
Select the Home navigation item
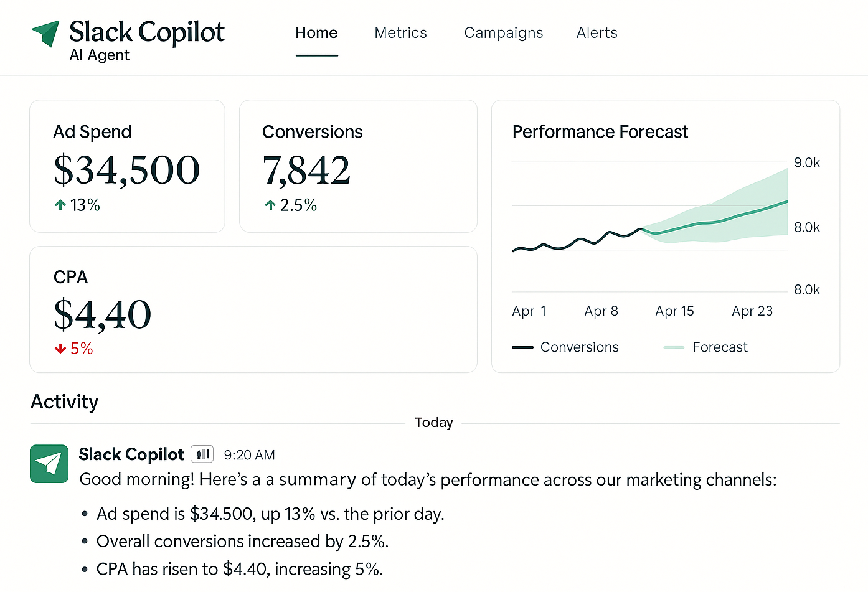(x=316, y=32)
